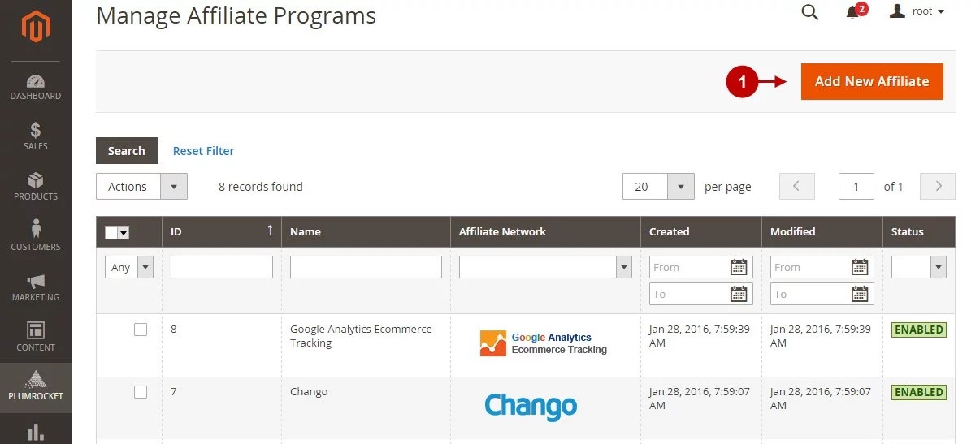Open the per page count dropdown
The width and height of the screenshot is (980, 444).
pos(658,187)
